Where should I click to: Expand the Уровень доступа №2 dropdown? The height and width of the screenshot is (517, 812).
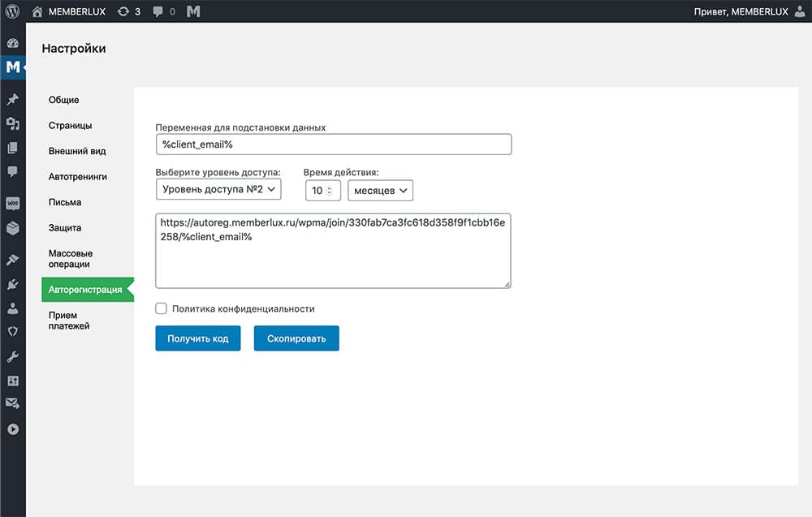point(218,190)
